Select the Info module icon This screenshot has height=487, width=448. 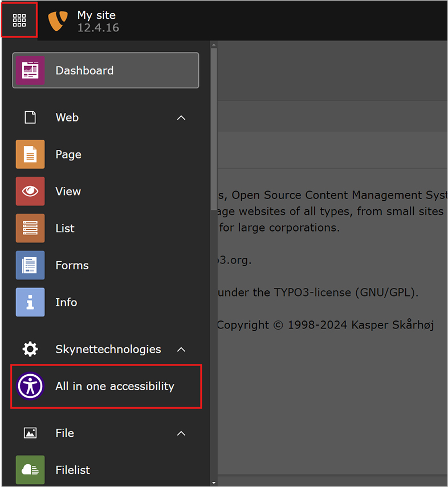click(30, 302)
